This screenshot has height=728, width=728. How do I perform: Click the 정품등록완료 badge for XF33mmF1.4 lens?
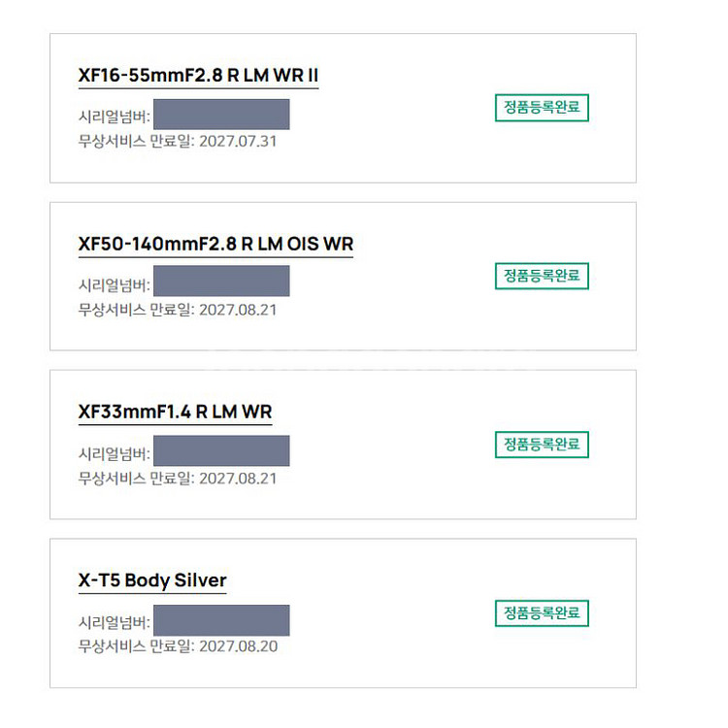[x=542, y=445]
